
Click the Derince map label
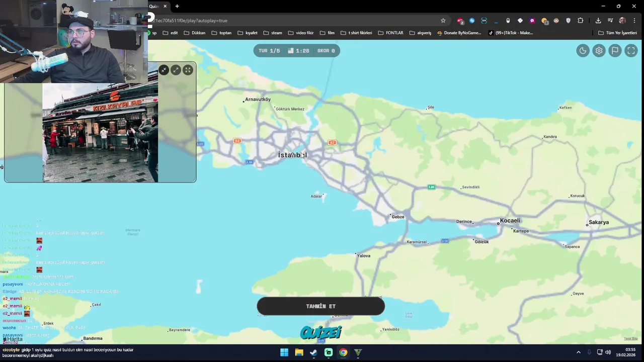pos(464,222)
